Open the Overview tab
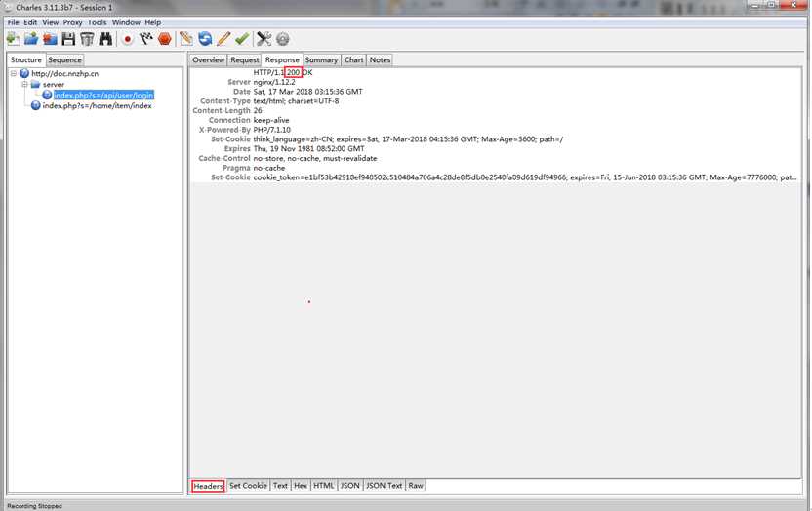The height and width of the screenshot is (511, 812). [x=208, y=60]
